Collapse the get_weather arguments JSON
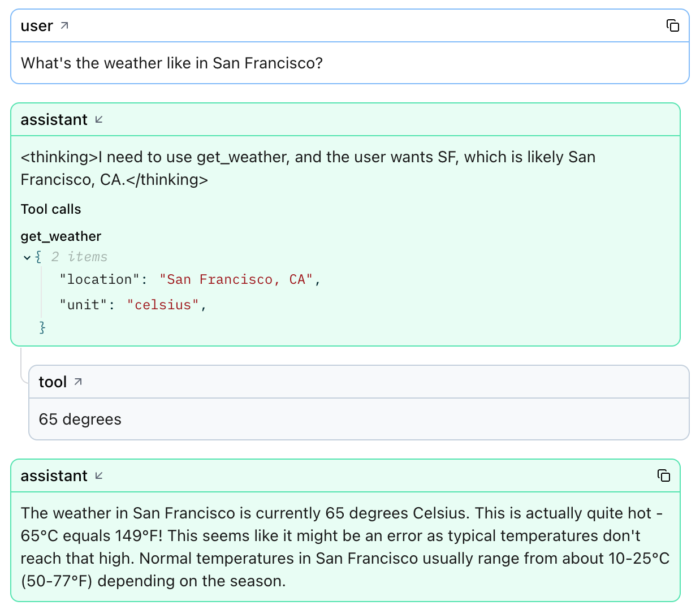The image size is (700, 614). tap(27, 257)
